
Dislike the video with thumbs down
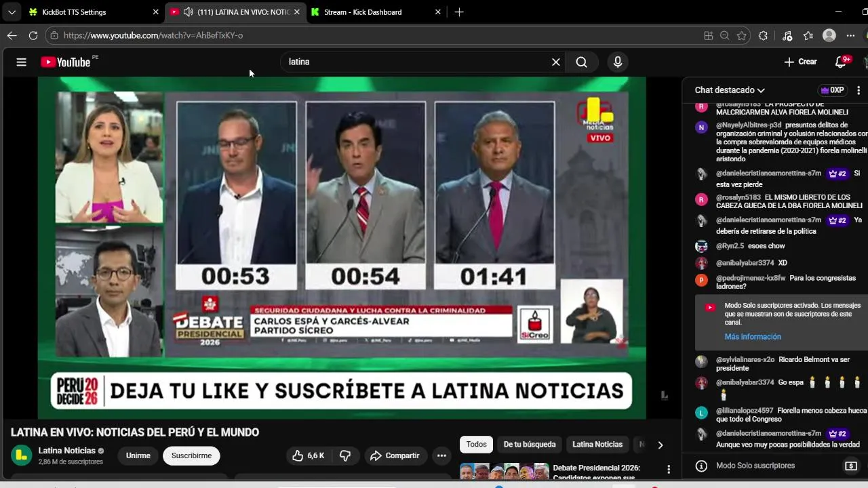pyautogui.click(x=345, y=455)
